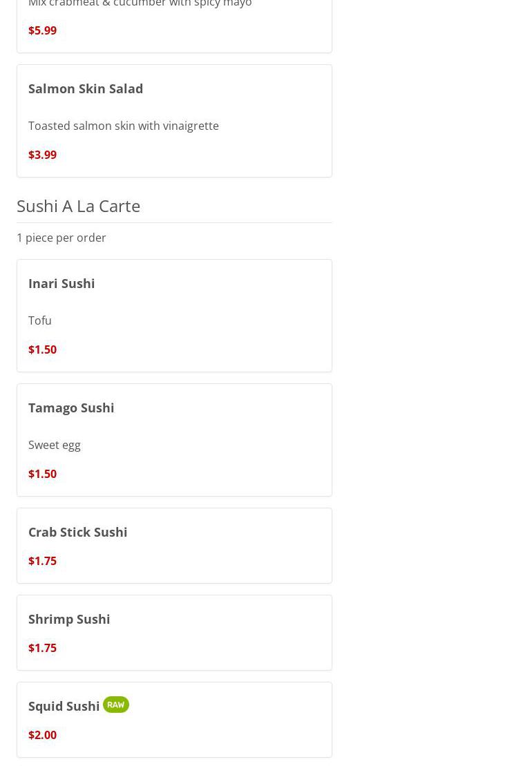532x766 pixels.
Task: Click the Sushi A La Carte heading
Action: 78,206
